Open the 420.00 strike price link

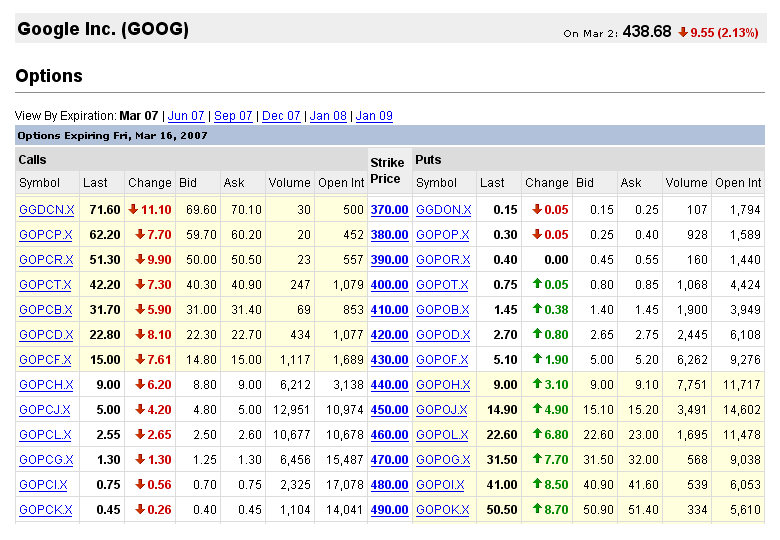pos(390,335)
